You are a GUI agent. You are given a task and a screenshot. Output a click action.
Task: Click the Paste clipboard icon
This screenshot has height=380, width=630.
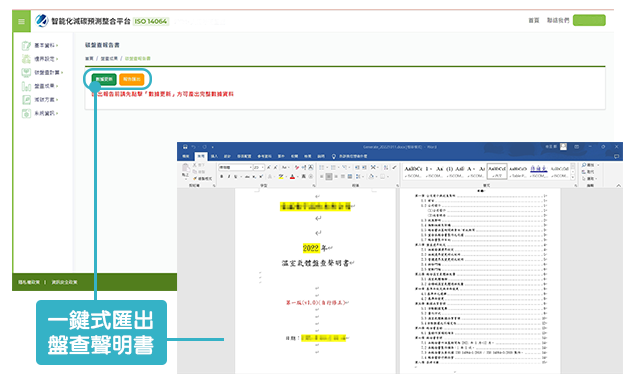[x=185, y=170]
